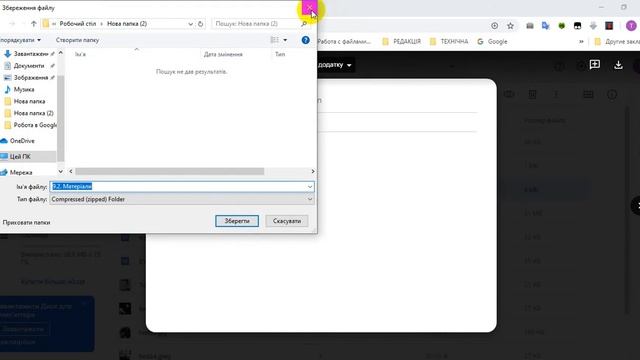Click 'Створити папку' to make a new folder

pyautogui.click(x=77, y=40)
